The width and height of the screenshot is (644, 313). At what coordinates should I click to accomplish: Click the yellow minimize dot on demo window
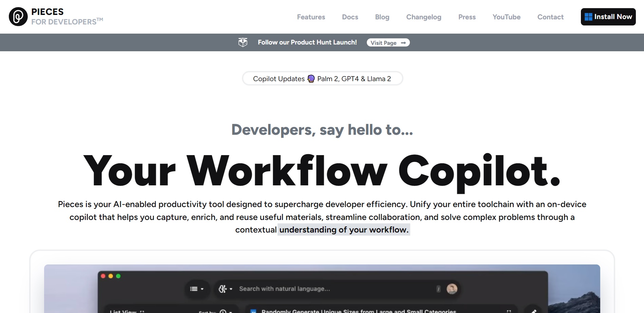click(111, 276)
